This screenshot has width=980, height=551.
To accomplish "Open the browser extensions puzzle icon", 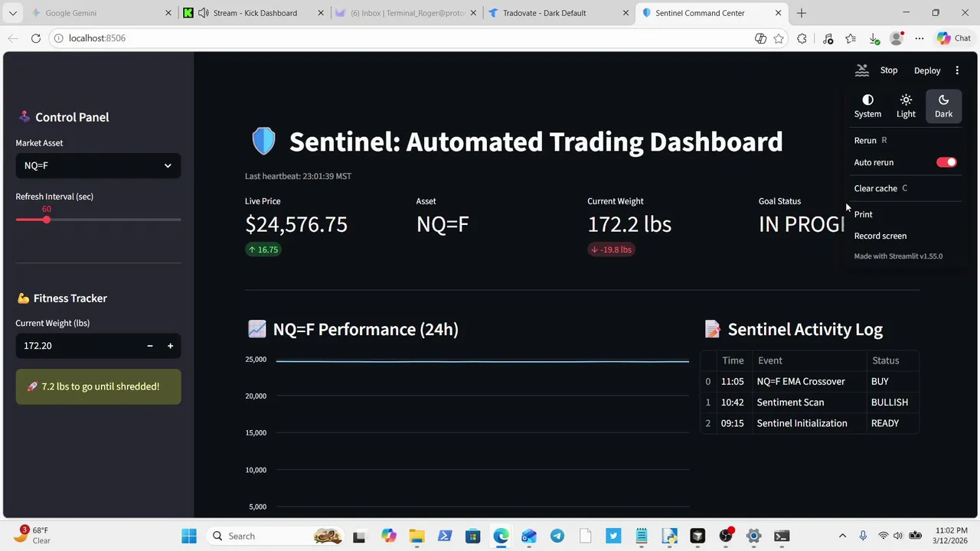I will (x=802, y=38).
